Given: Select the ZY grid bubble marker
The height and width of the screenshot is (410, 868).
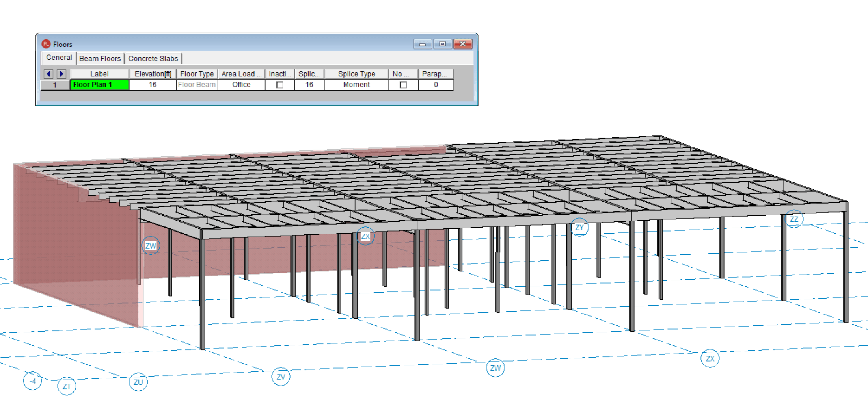Looking at the screenshot, I should click(x=579, y=227).
